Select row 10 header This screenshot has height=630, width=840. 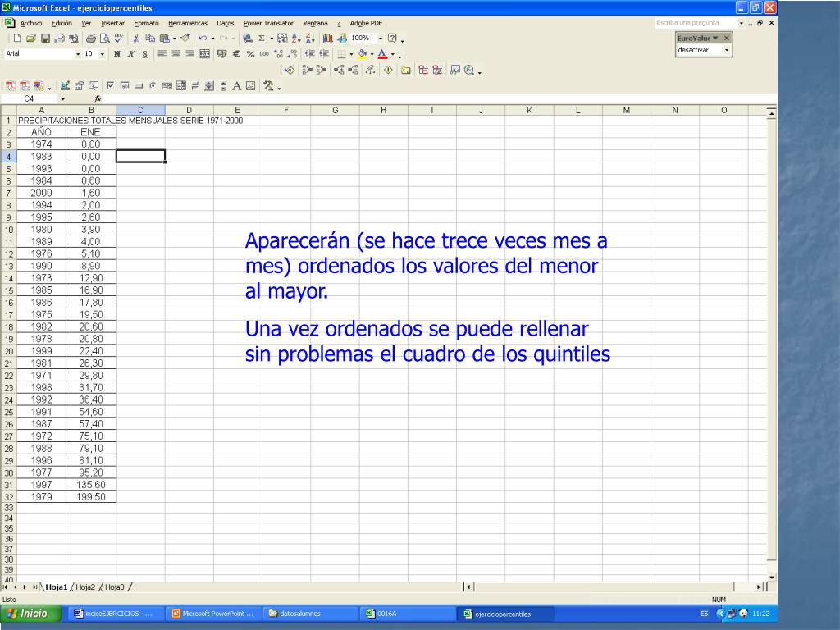coord(8,230)
